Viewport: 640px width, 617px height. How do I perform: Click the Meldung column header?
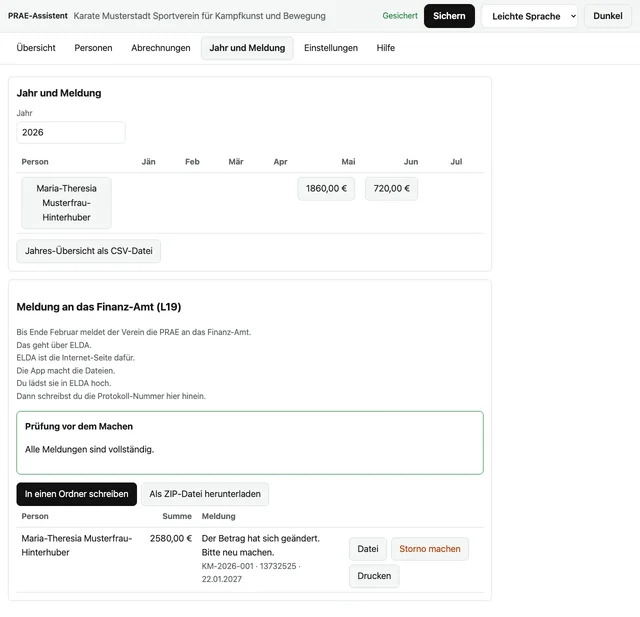218,516
